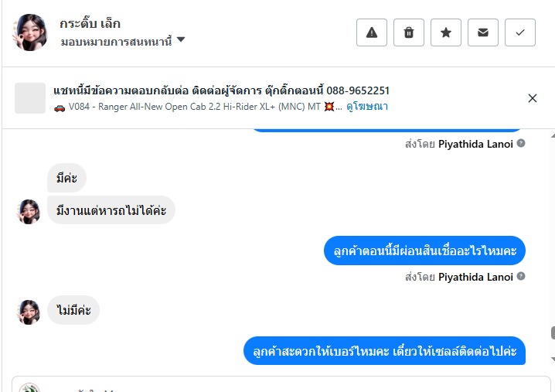Click the info icon beside the first Piyathida Lanoi label
The height and width of the screenshot is (392, 555).
click(x=521, y=144)
